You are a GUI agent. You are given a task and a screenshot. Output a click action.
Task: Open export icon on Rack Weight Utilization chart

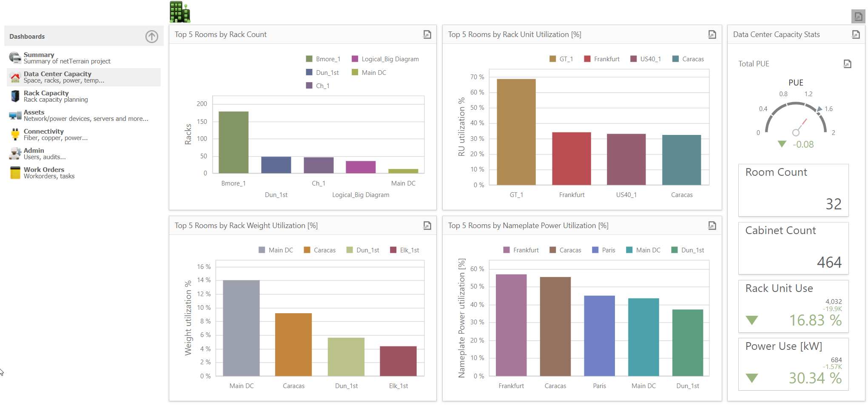click(x=427, y=226)
